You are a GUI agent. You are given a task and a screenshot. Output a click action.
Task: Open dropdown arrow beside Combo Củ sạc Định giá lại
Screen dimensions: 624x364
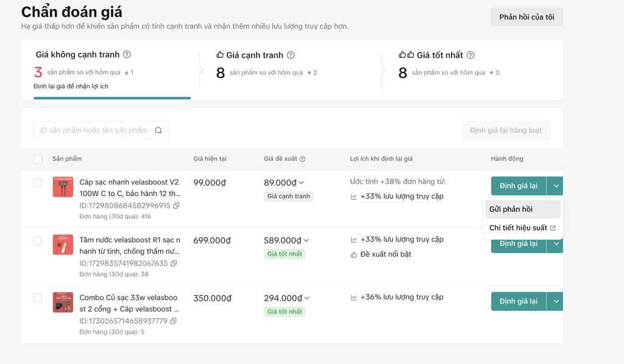click(555, 301)
